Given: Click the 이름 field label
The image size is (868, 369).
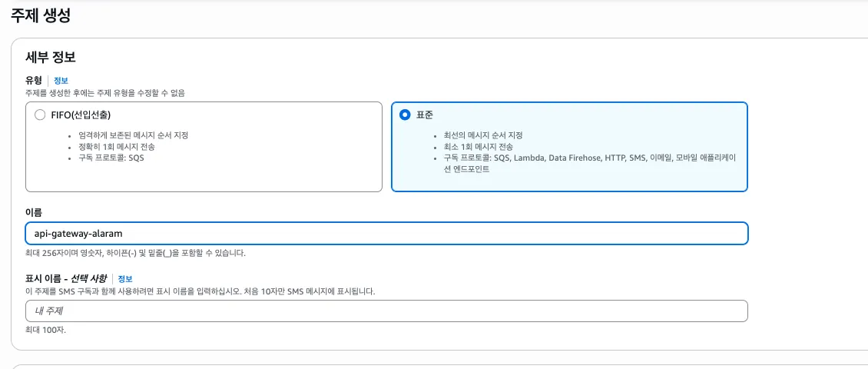Looking at the screenshot, I should (34, 211).
